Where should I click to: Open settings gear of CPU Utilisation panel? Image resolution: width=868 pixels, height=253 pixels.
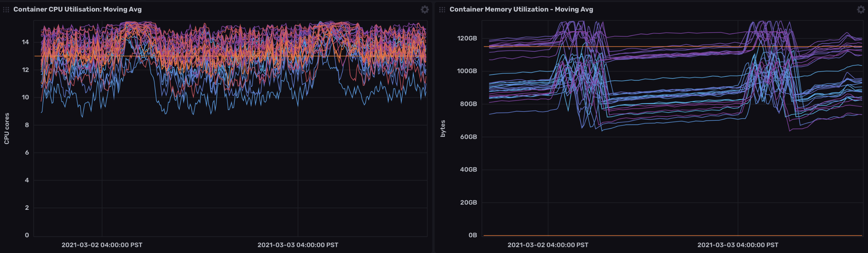[x=424, y=10]
